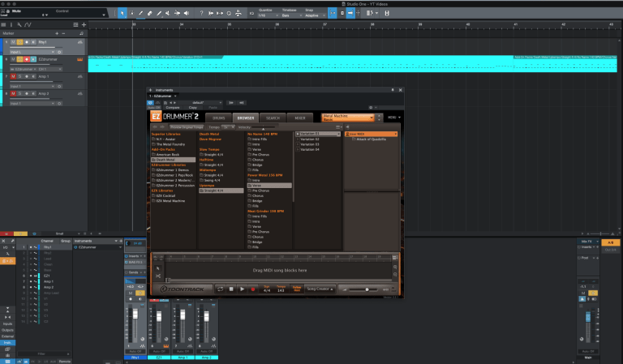The height and width of the screenshot is (364, 623).
Task: Open Outputs panel in console sidebar
Action: tap(7, 330)
